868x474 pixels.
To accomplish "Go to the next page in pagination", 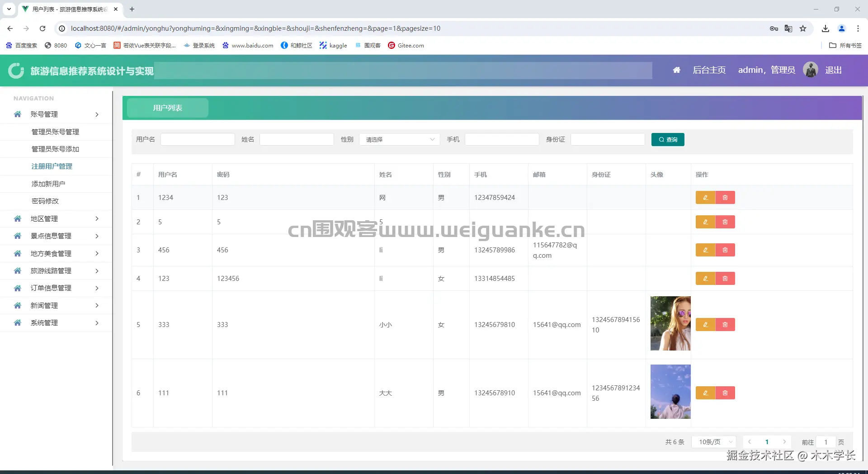I will coord(784,442).
